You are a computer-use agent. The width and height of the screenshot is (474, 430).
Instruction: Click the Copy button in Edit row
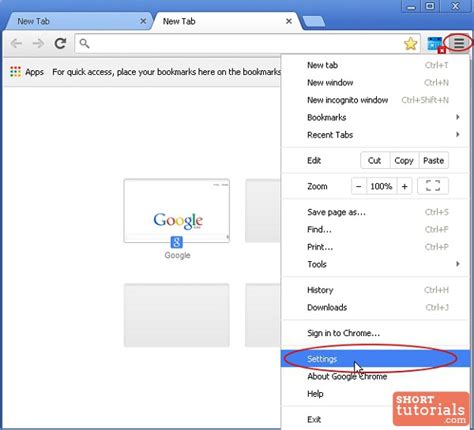404,160
